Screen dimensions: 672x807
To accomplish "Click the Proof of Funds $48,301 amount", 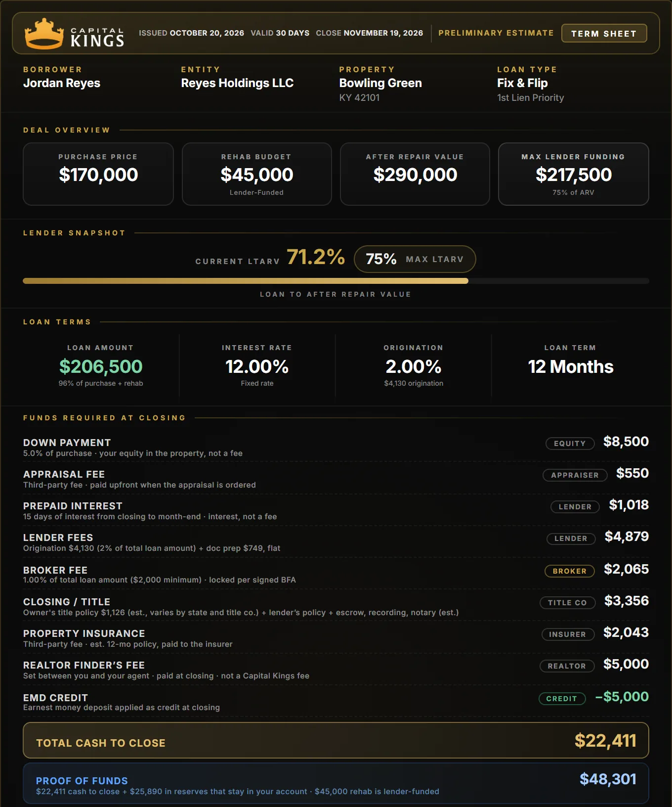I will coord(608,779).
